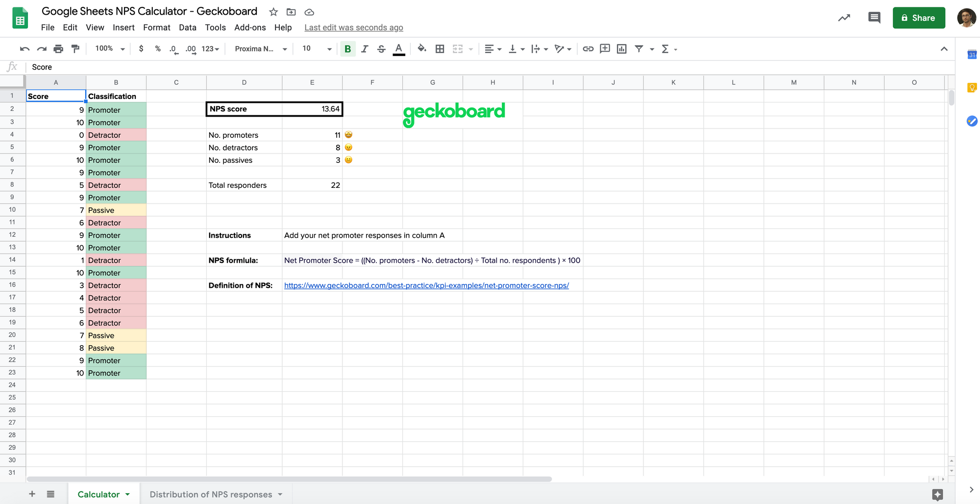This screenshot has height=504, width=980.
Task: Click the Insert comment icon
Action: point(605,49)
